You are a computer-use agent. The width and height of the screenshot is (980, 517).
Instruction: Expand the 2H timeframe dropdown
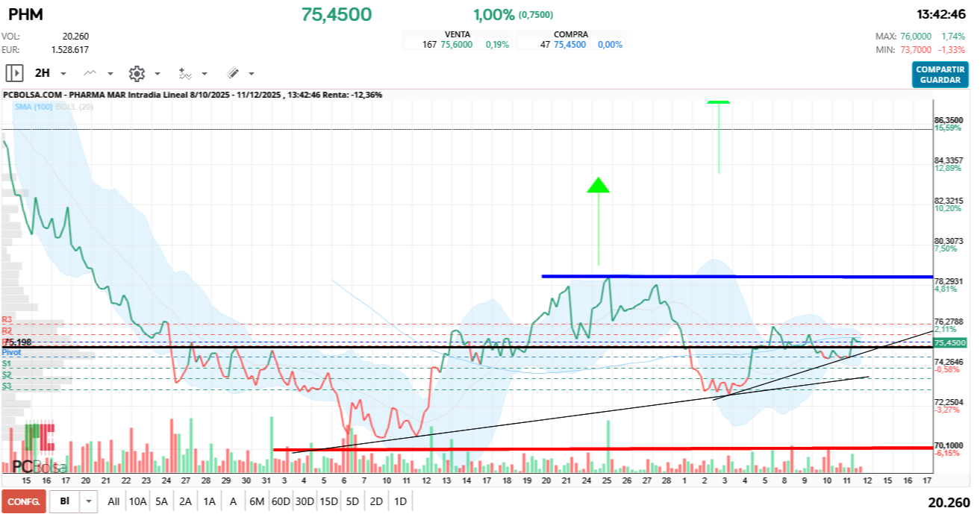point(63,74)
